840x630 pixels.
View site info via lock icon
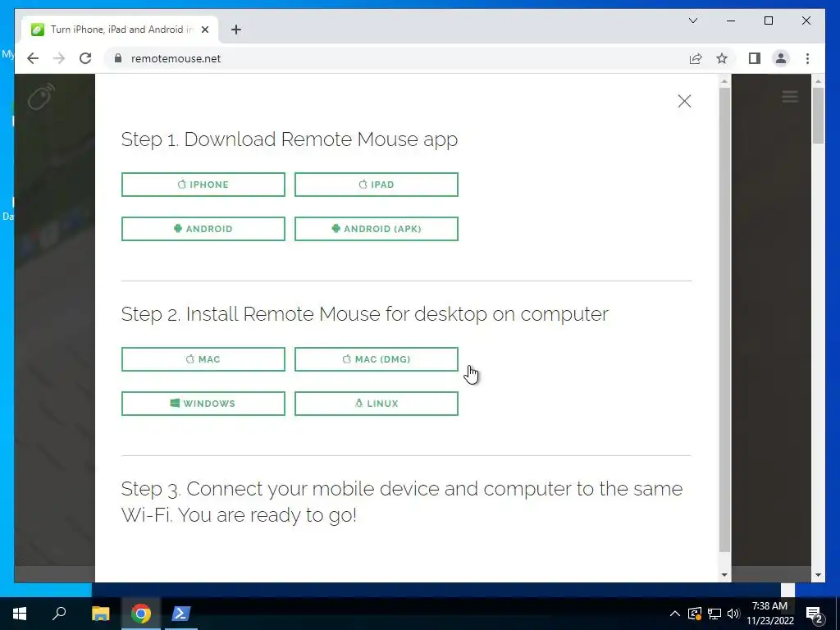118,58
